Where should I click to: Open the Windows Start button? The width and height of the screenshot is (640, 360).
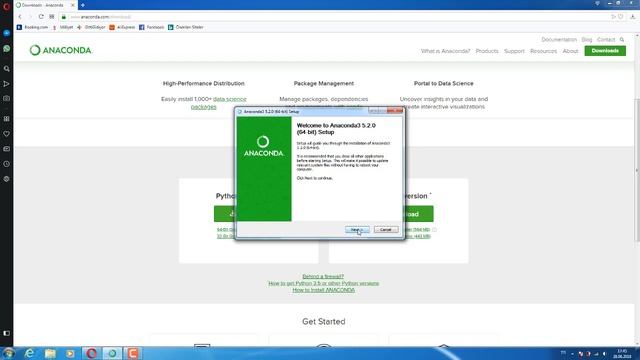click(x=8, y=353)
